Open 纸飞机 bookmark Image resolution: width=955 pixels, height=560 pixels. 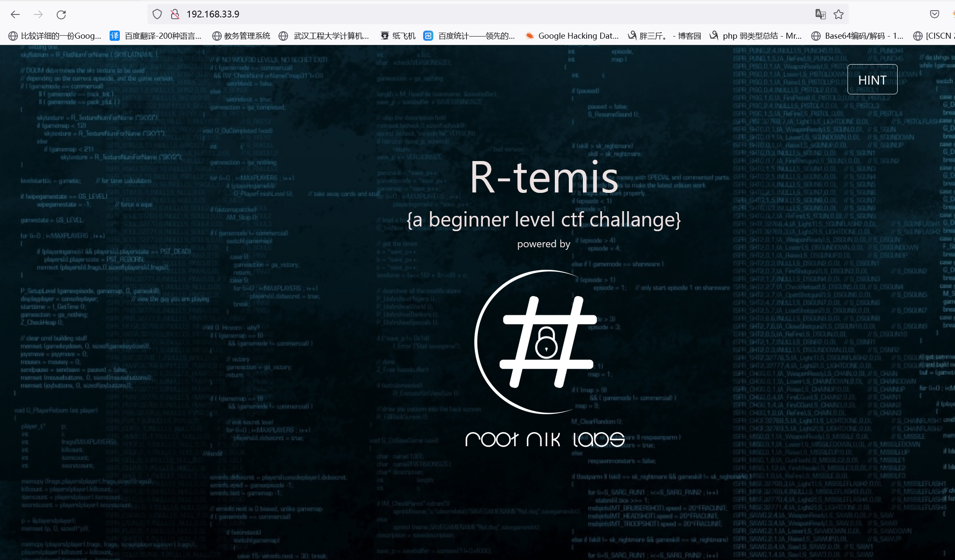click(398, 36)
